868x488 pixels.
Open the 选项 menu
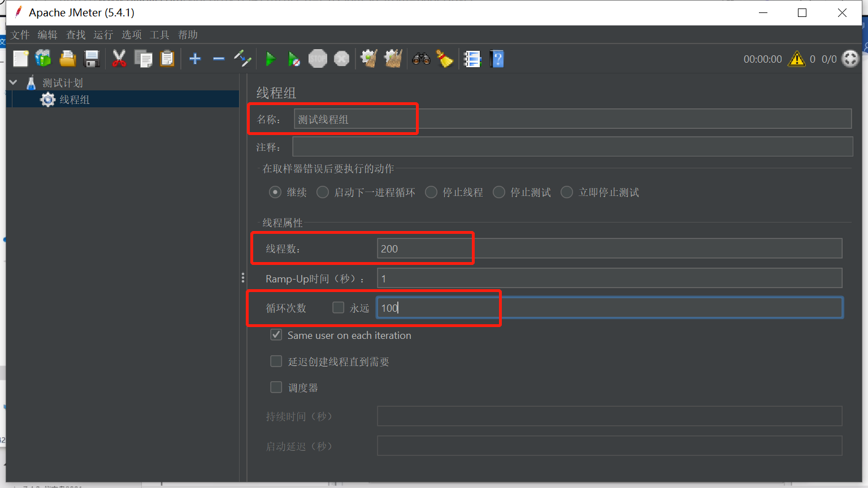[x=132, y=35]
